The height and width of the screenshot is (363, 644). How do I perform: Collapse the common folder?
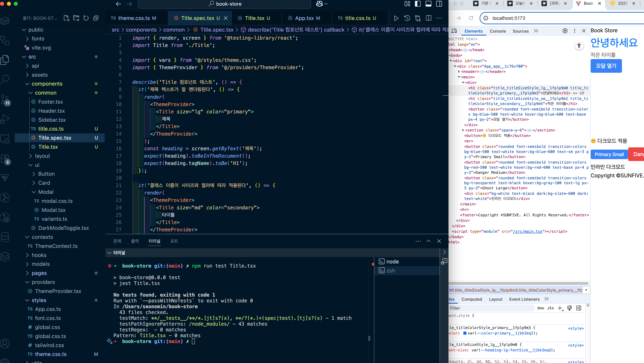coord(30,93)
